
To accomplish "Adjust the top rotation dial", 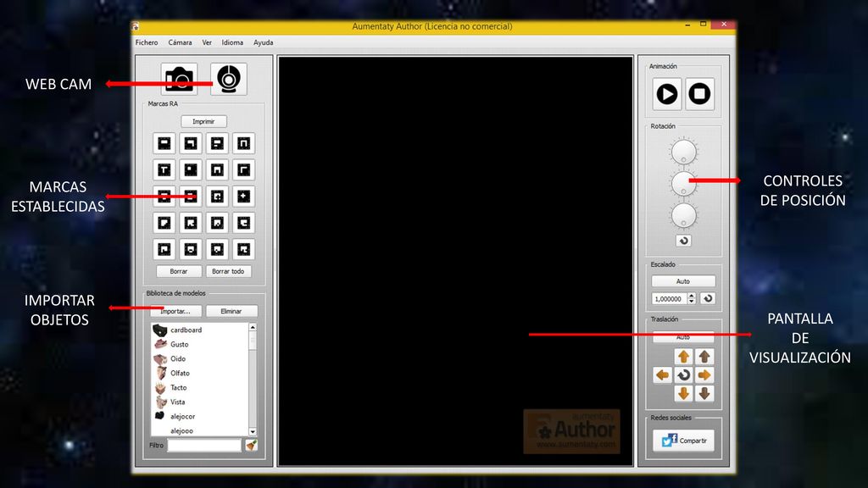I will point(684,152).
